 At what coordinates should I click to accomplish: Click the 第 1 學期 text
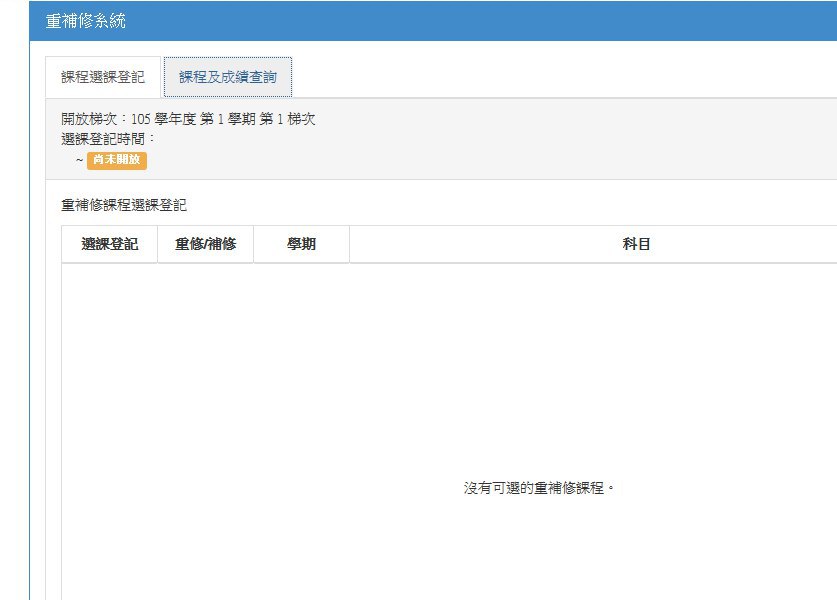click(228, 119)
